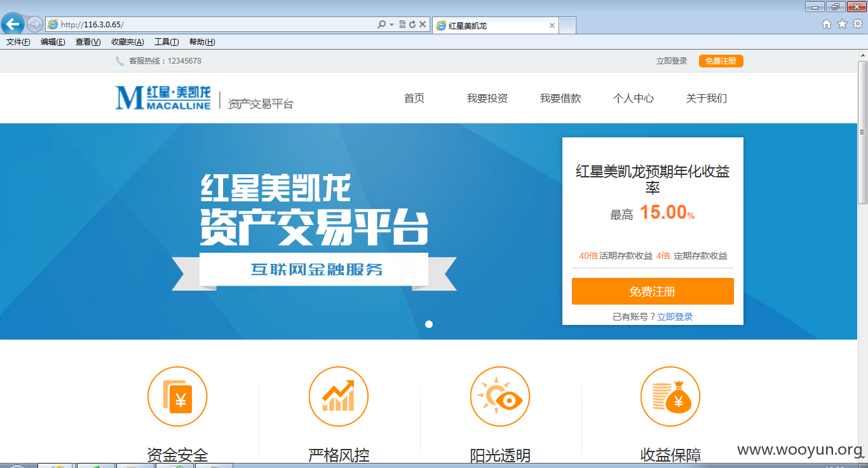The width and height of the screenshot is (868, 468).
Task: Click the IE page icon in address bar
Action: 53,25
